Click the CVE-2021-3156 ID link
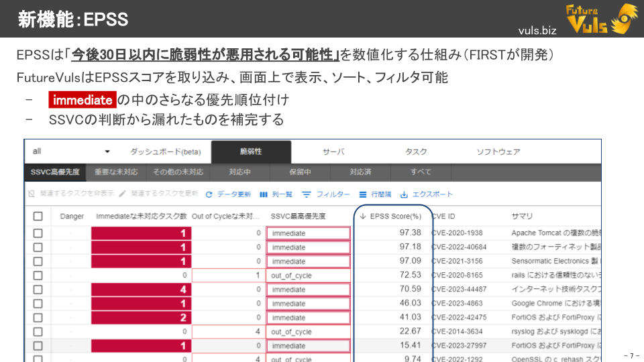Screen dimensions: 644x362 (458, 261)
